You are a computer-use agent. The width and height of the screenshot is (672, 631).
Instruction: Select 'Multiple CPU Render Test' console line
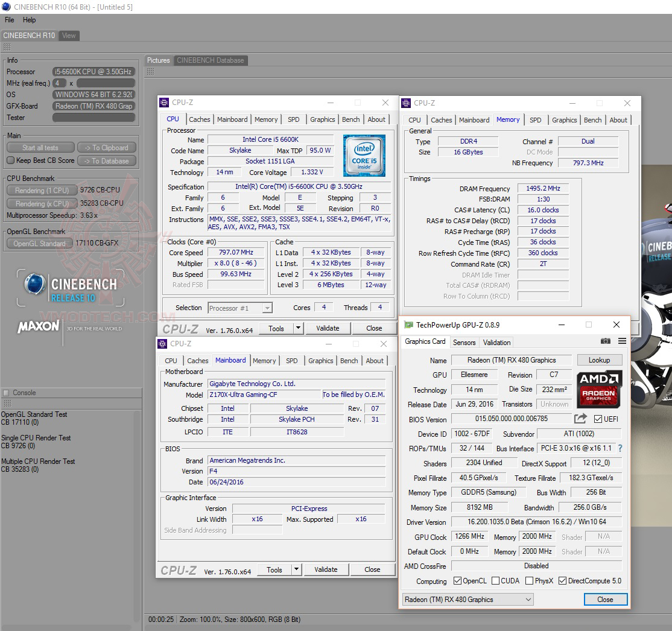point(38,461)
